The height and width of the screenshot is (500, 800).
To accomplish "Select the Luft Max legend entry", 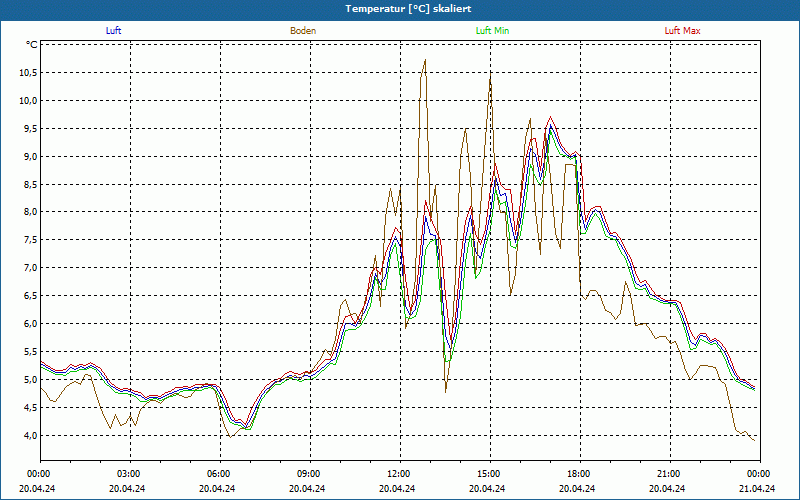I will [682, 31].
